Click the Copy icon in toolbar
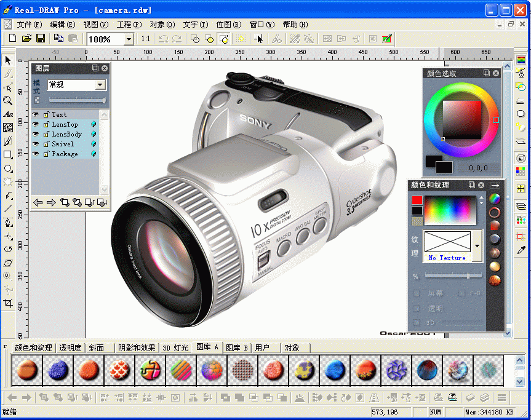This screenshot has height=420, width=531. click(x=58, y=38)
